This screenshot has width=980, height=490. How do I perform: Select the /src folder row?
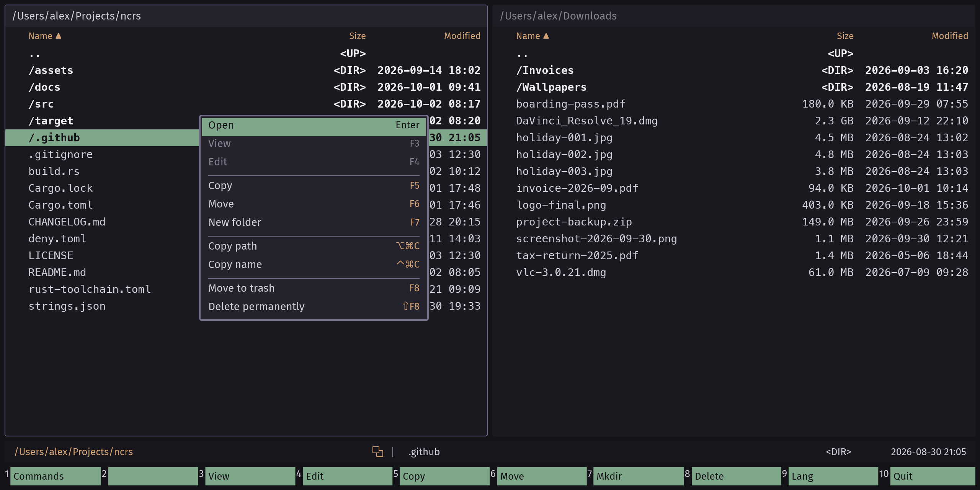click(x=246, y=104)
